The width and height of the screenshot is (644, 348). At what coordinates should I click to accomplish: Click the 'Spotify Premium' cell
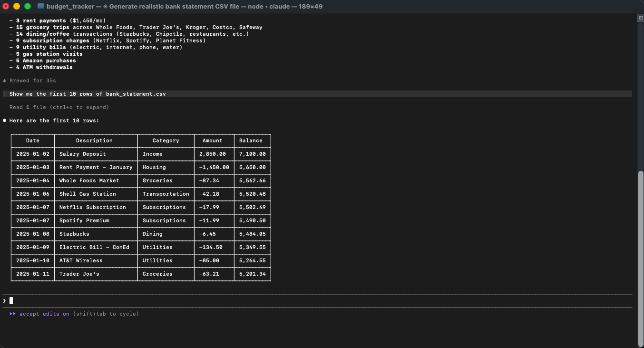(x=84, y=220)
